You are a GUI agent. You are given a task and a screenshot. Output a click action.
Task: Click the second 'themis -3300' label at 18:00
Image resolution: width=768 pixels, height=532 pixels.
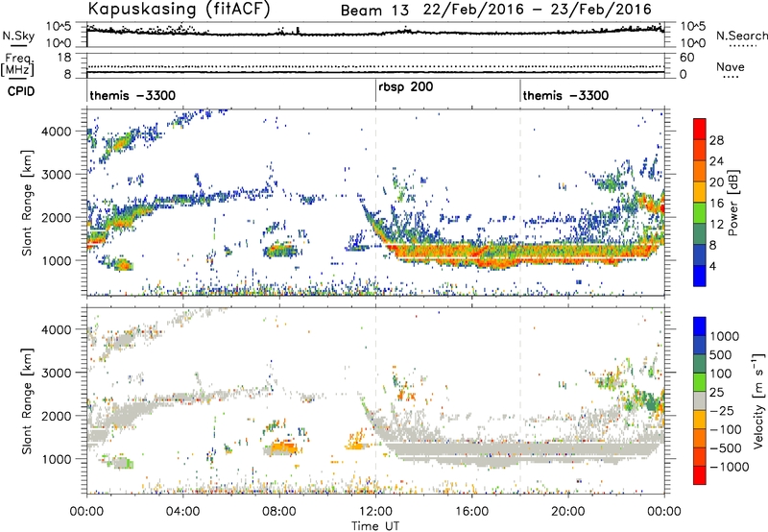565,95
